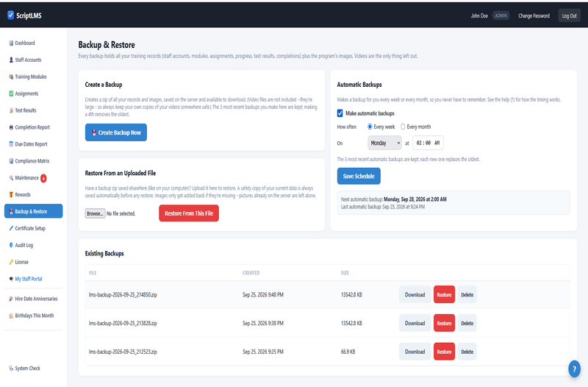Click the Backup & Restore disk icon

coord(11,212)
